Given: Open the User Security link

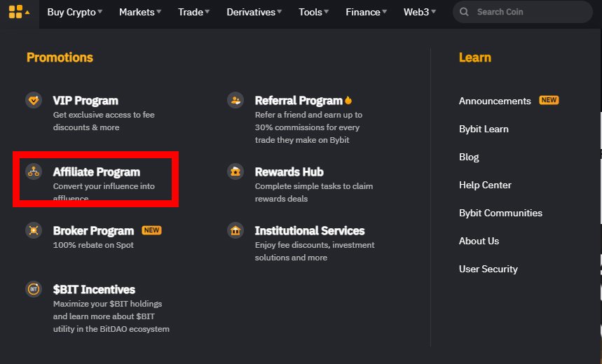Looking at the screenshot, I should coord(488,269).
